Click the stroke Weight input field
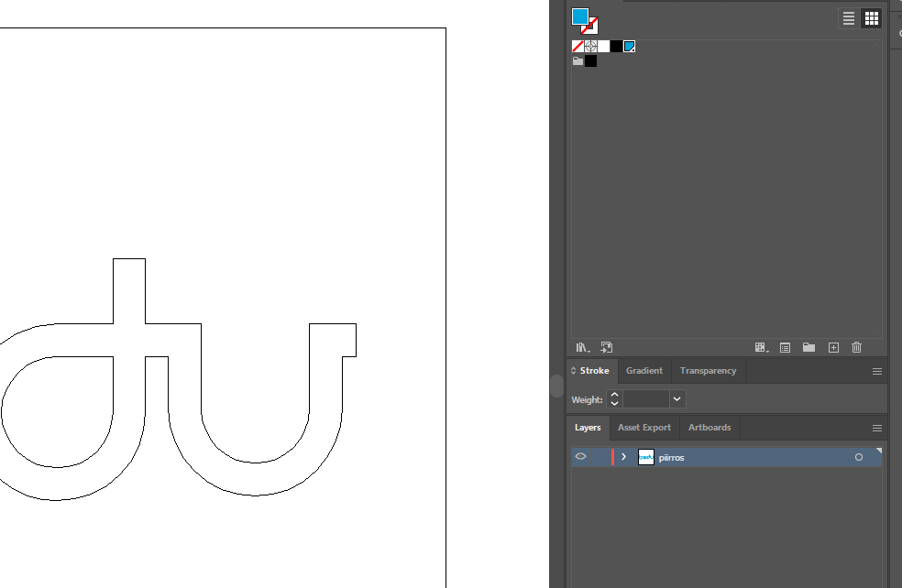 pos(645,399)
